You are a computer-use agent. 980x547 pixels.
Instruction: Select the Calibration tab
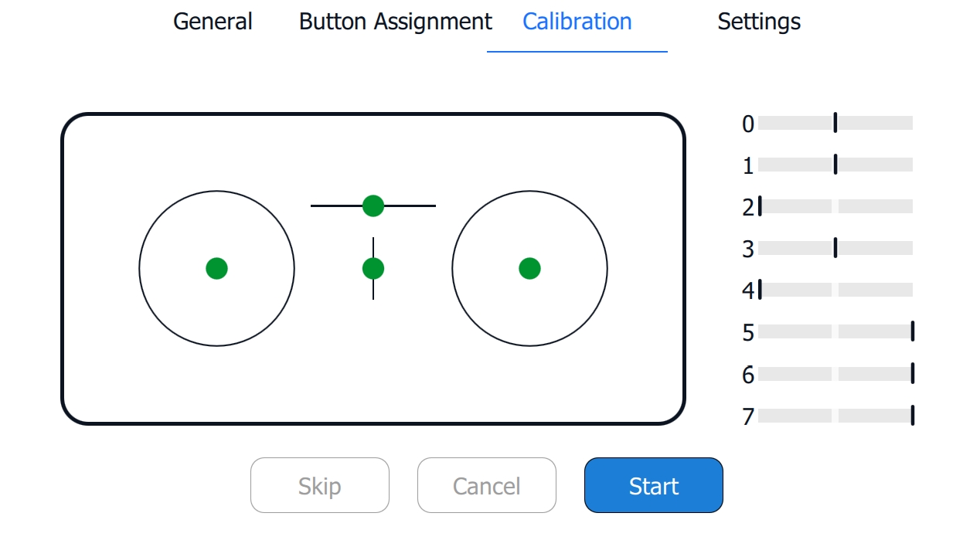point(577,22)
